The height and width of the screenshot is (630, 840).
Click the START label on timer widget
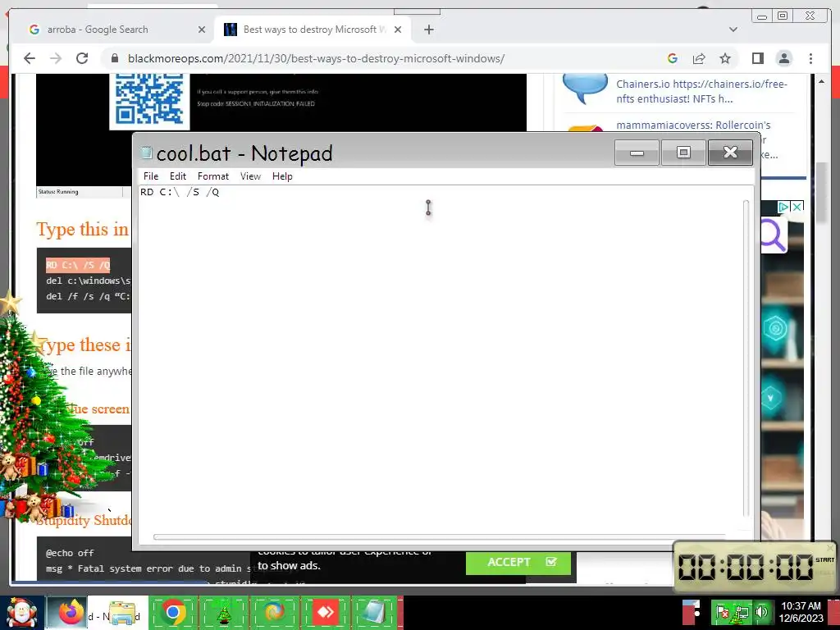point(825,559)
